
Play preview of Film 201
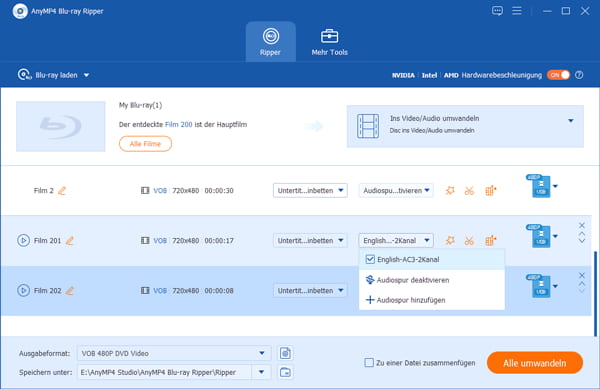click(23, 241)
